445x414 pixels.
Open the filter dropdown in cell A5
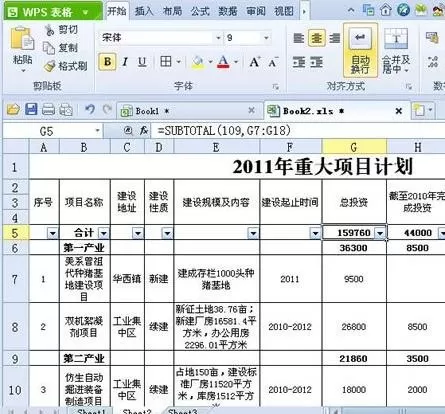[x=53, y=233]
